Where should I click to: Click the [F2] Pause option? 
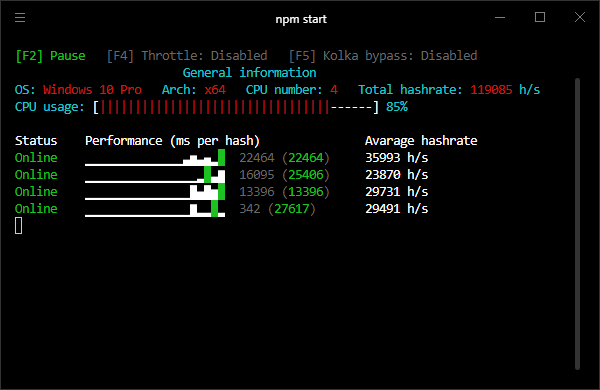pos(50,56)
